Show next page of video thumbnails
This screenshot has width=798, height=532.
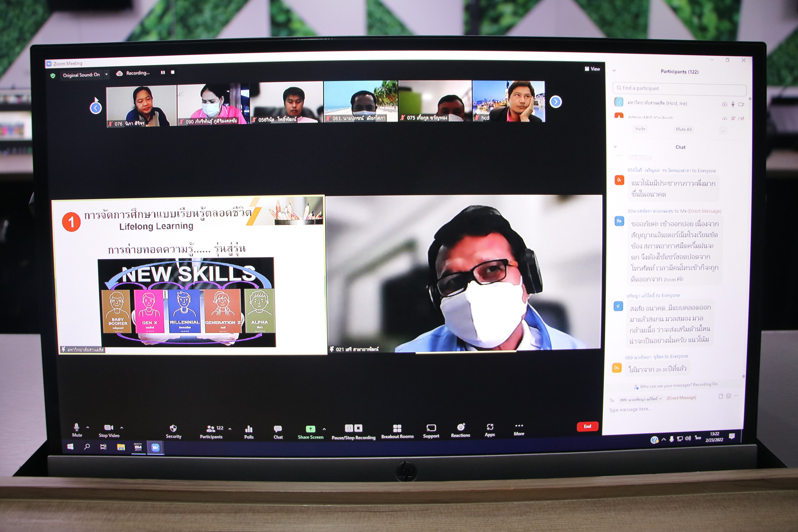point(555,102)
